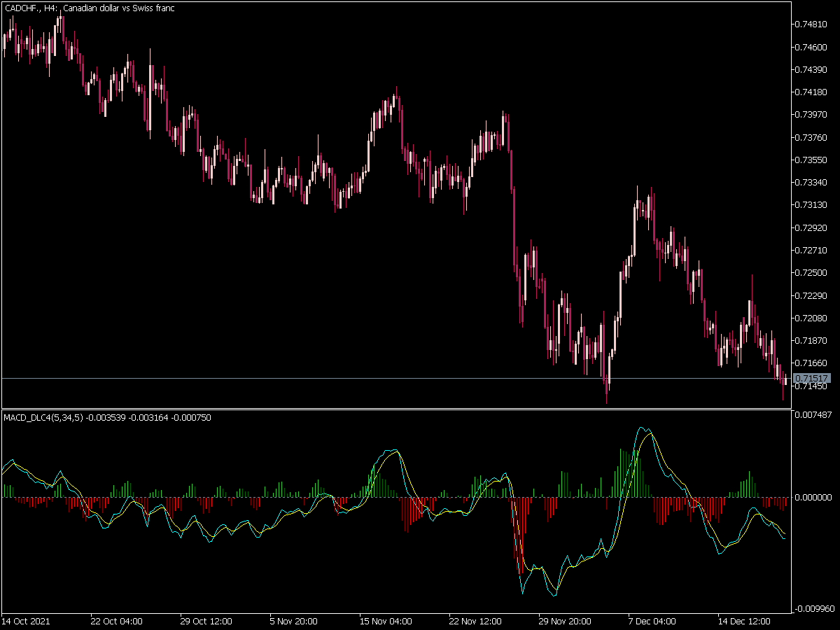Click the '14 Oct 2021' date label
840x630 pixels.
pyautogui.click(x=26, y=621)
